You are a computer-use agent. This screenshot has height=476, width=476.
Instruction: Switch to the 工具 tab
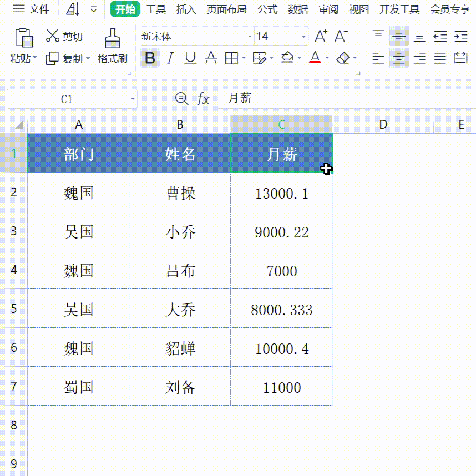click(x=156, y=9)
